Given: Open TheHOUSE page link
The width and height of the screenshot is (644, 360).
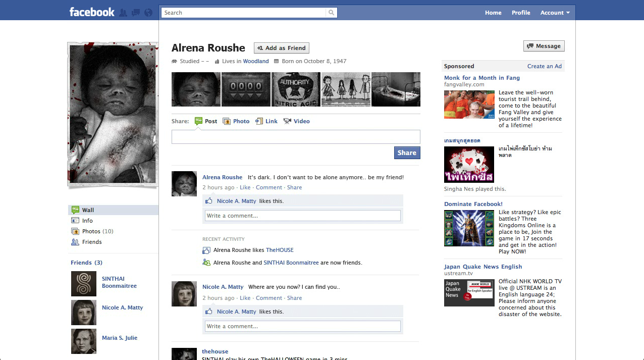Looking at the screenshot, I should (280, 250).
